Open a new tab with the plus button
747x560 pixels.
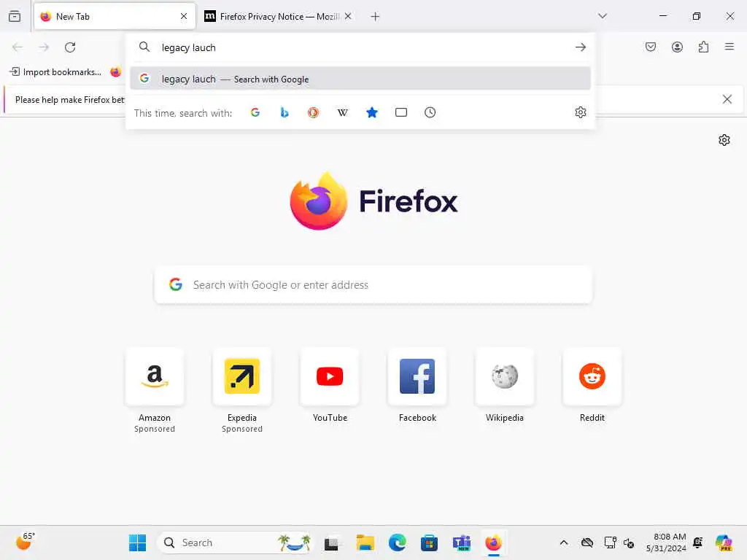pos(375,17)
